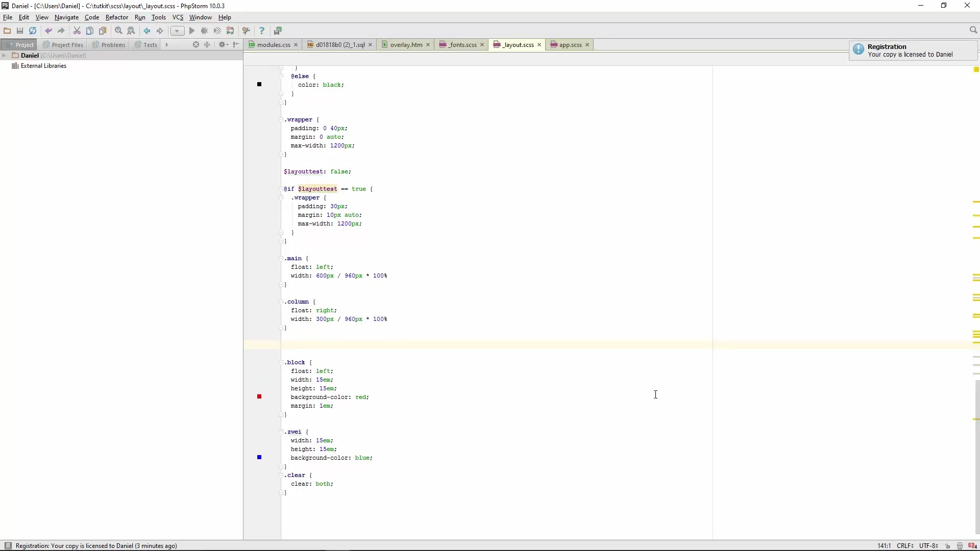Viewport: 980px width, 551px height.
Task: Click the Hector inspector icon
Action: [960, 546]
